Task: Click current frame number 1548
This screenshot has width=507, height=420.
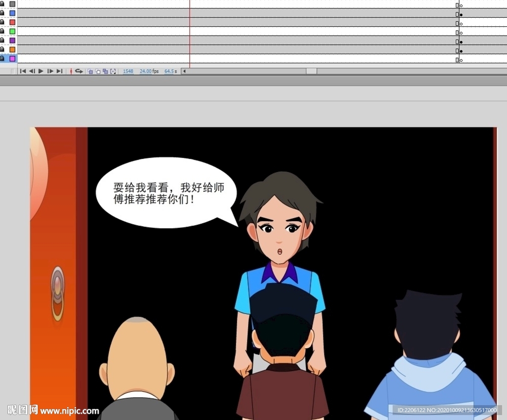Action: pyautogui.click(x=128, y=71)
